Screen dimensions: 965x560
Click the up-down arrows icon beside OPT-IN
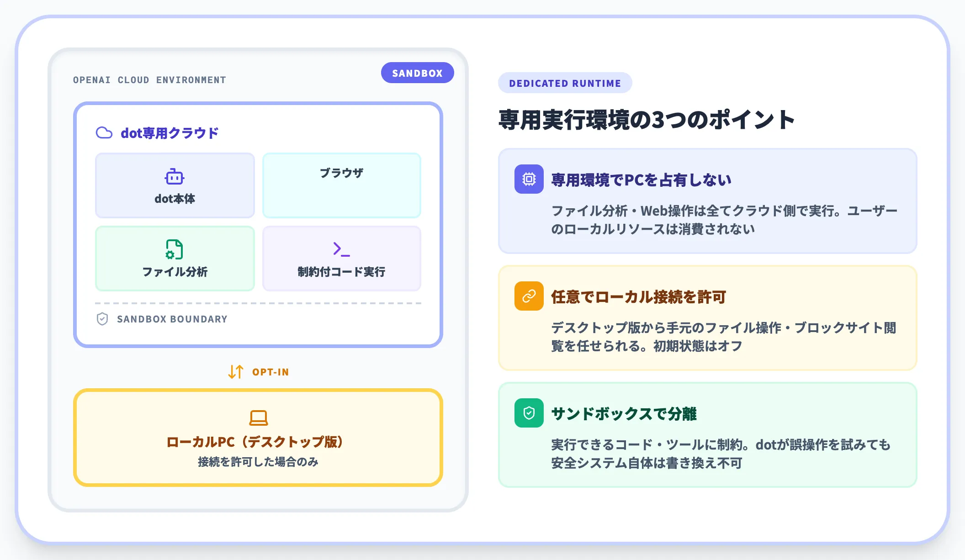pyautogui.click(x=236, y=372)
